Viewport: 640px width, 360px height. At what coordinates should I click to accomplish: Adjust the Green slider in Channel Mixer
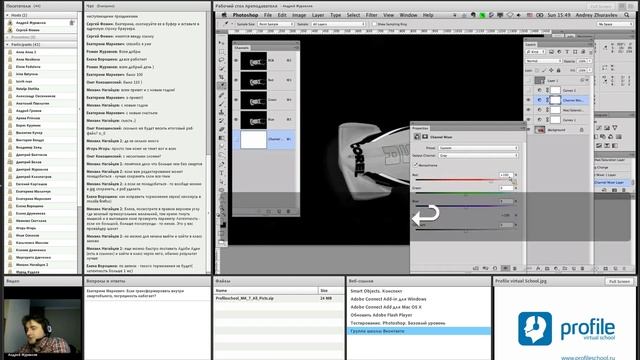click(x=465, y=194)
